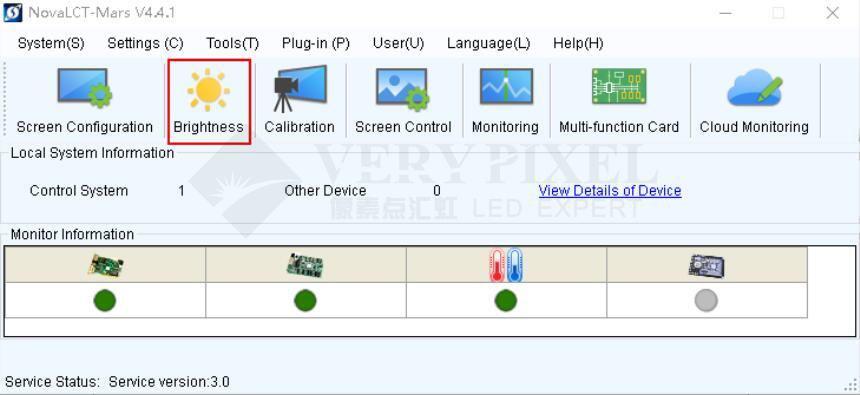The width and height of the screenshot is (860, 395).
Task: Click the Control System count value 1
Action: tap(182, 191)
